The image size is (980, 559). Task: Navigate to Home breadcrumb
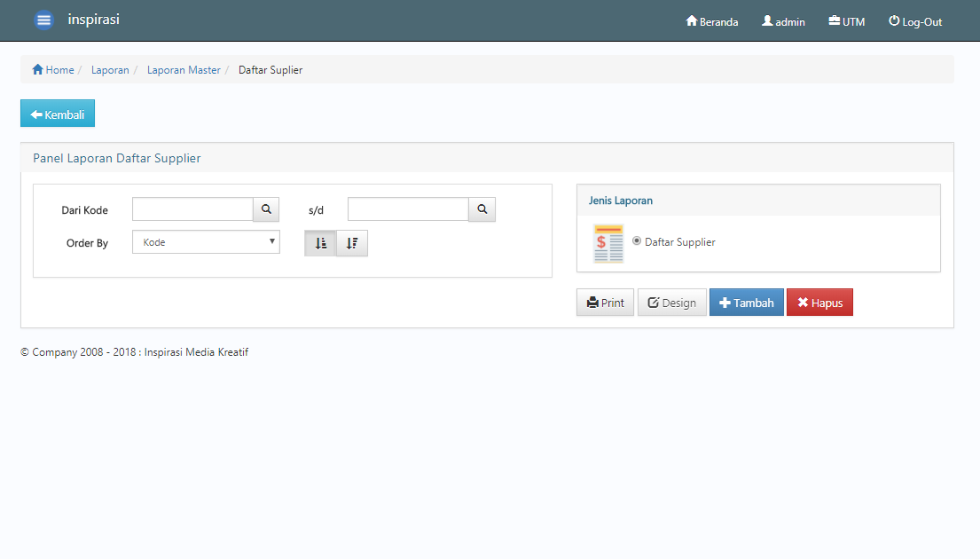tap(53, 69)
